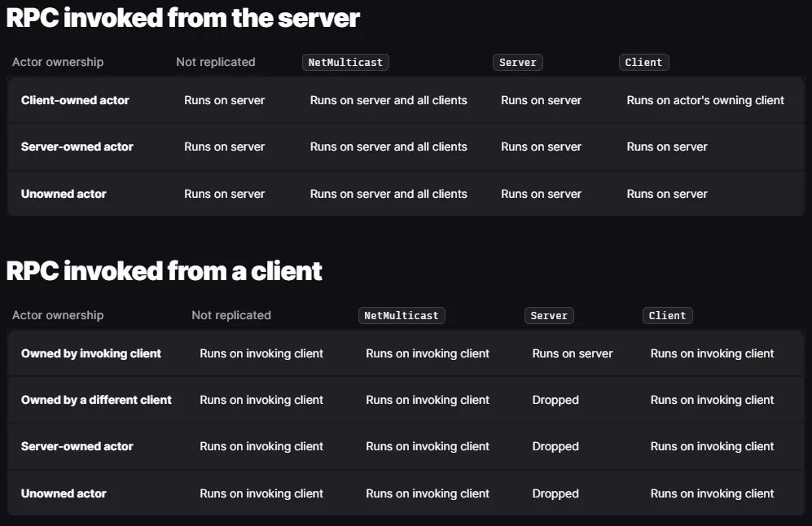Click the NetMulticast tag in the client table header
812x526 pixels.
pyautogui.click(x=402, y=315)
